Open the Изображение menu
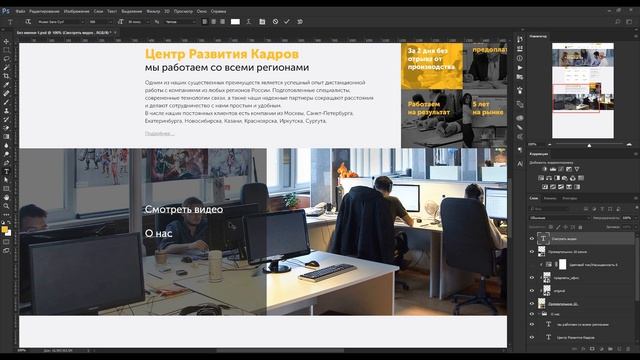This screenshot has height=360, width=640. coord(76,11)
